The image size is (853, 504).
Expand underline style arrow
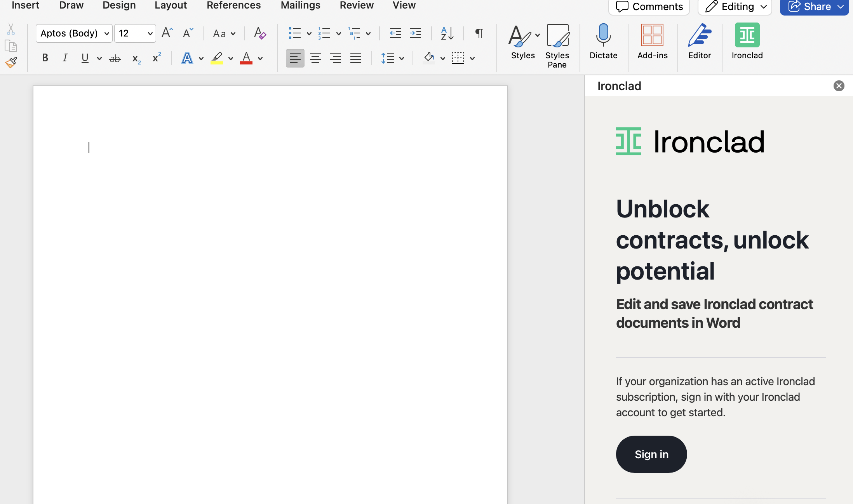tap(99, 59)
